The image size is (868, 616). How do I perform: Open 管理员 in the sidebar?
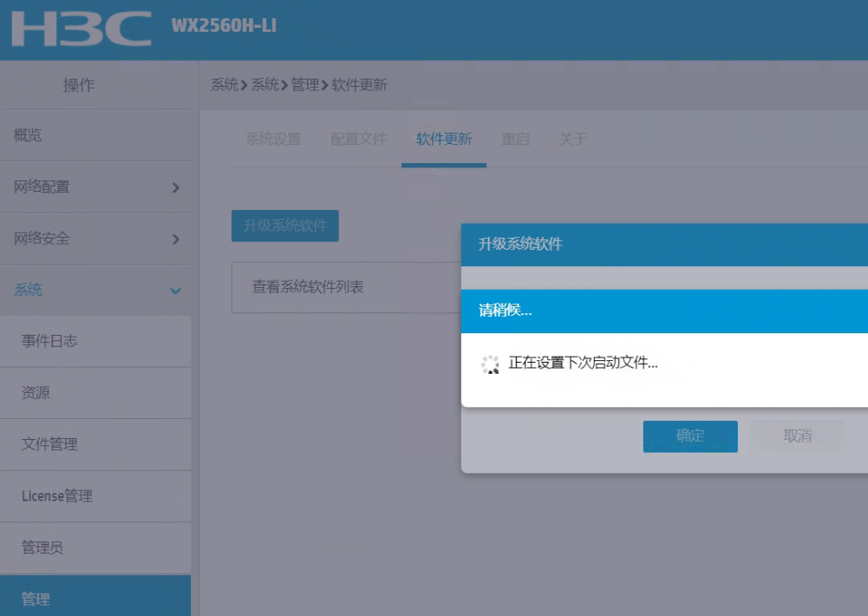(95, 547)
